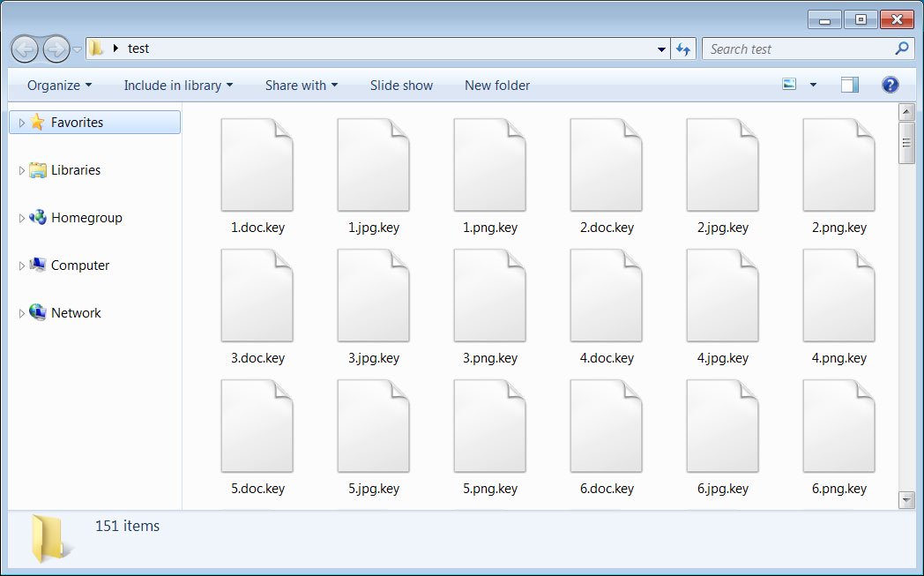Click the Get help question mark icon
The image size is (924, 576).
[890, 85]
